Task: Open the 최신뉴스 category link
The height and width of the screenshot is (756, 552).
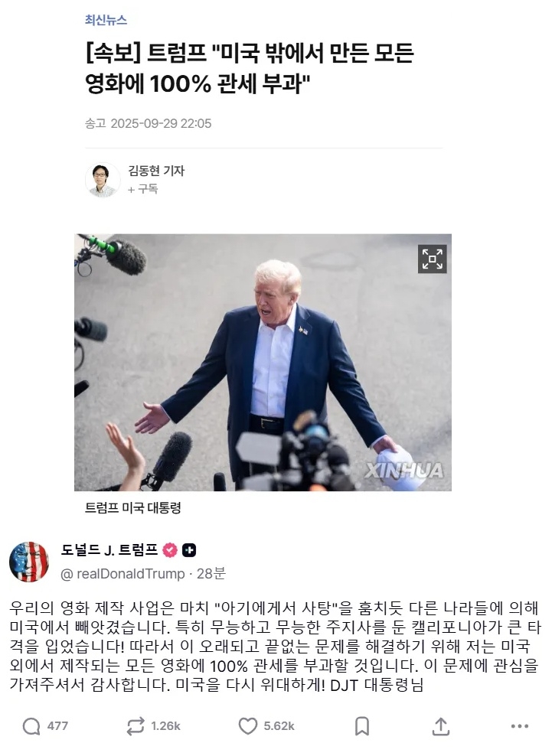Action: tap(106, 20)
